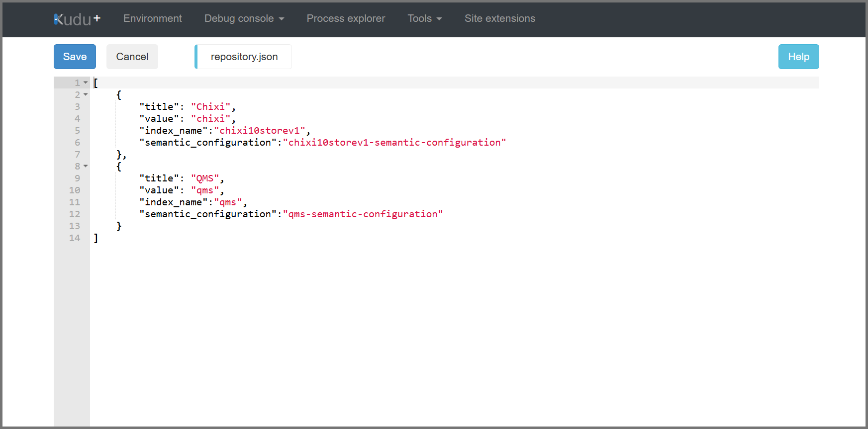Click the Kudu+ logo
868x429 pixels.
77,19
